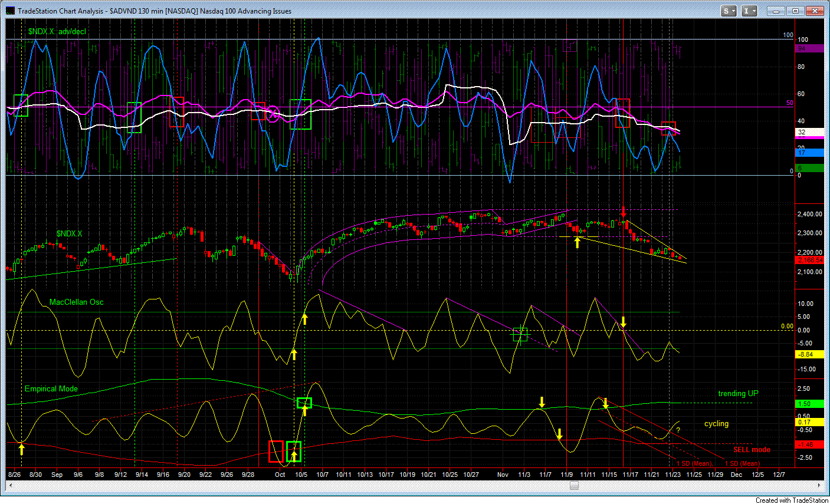Image resolution: width=830 pixels, height=504 pixels.
Task: Select the 'MacClellan Osc' indicator label
Action: (76, 302)
